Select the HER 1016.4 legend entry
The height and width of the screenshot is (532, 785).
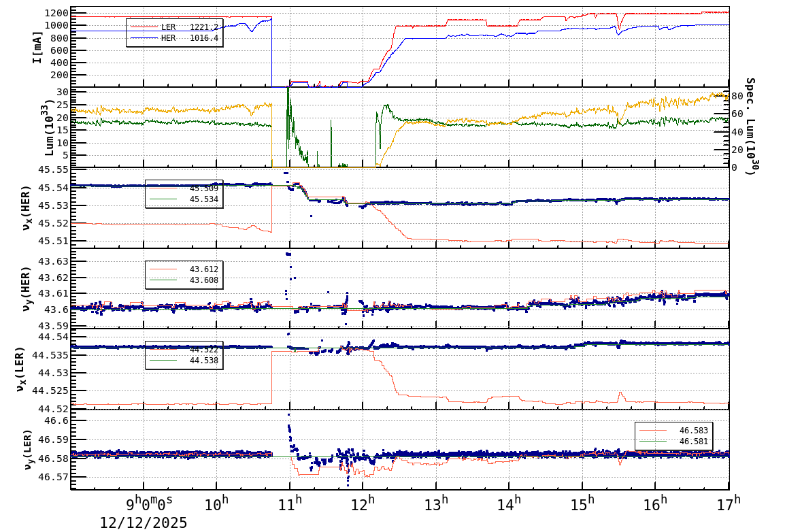coord(170,37)
